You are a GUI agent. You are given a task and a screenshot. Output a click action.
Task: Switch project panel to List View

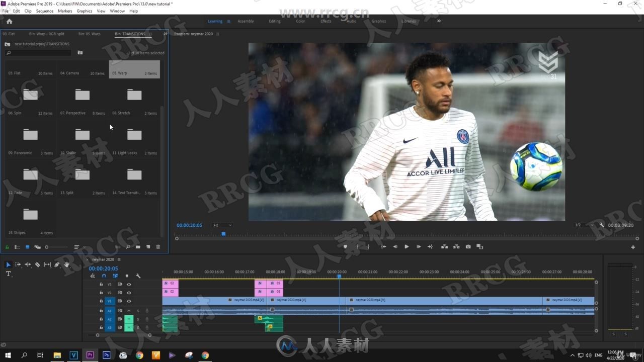(x=17, y=247)
